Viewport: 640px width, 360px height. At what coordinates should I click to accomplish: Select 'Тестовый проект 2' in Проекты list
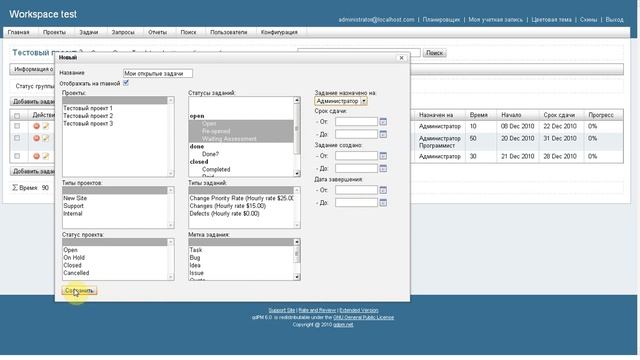point(88,116)
